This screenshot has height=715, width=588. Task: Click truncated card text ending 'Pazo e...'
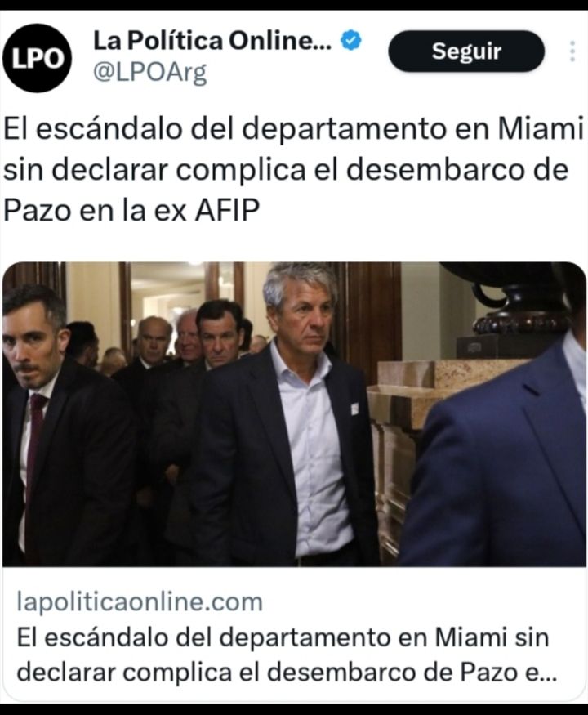tap(287, 673)
